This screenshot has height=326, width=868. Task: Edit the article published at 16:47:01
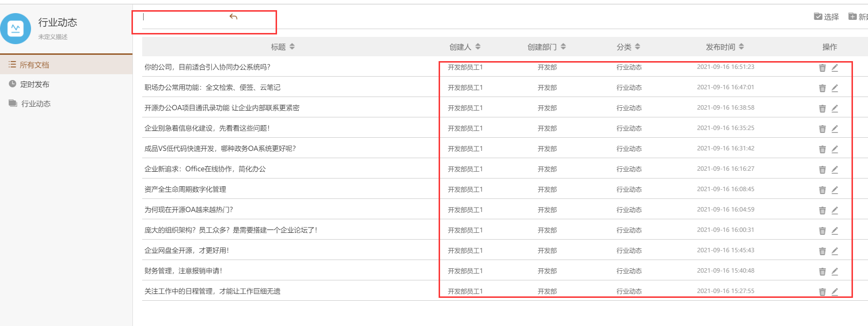835,88
